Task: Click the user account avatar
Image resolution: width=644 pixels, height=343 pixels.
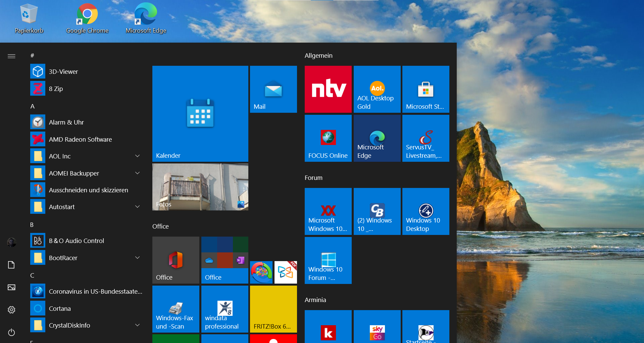Action: click(x=11, y=242)
